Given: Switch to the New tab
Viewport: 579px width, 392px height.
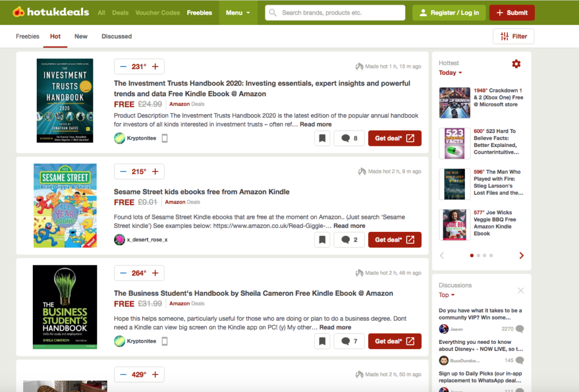Looking at the screenshot, I should [81, 36].
